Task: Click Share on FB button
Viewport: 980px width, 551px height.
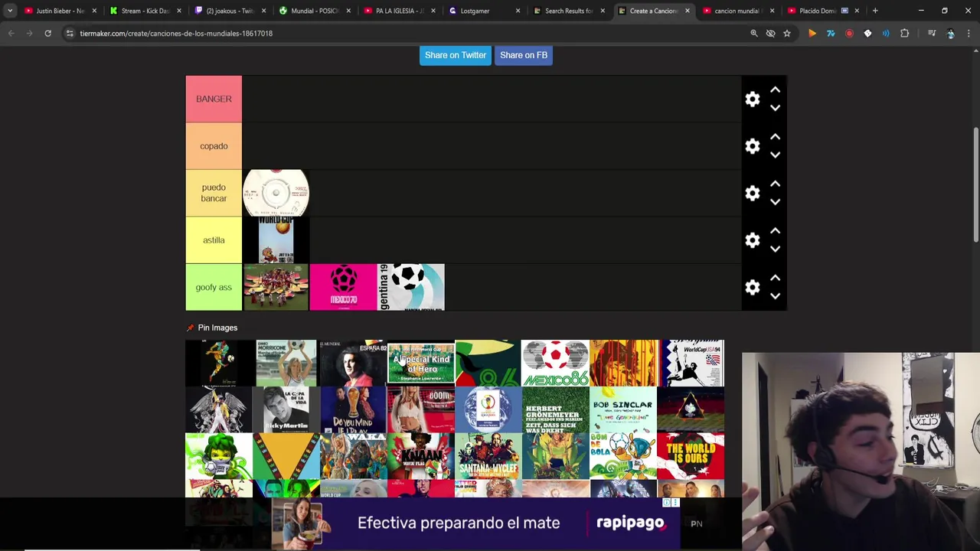Action: [524, 55]
